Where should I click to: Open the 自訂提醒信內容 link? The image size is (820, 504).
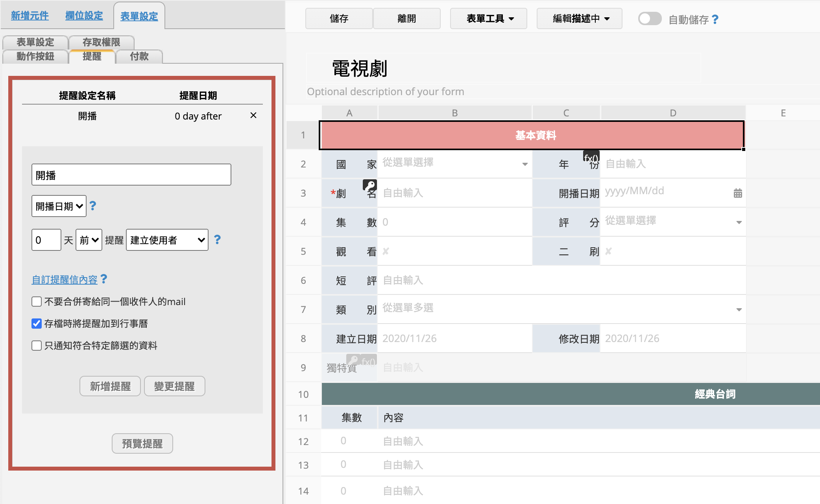pos(65,280)
